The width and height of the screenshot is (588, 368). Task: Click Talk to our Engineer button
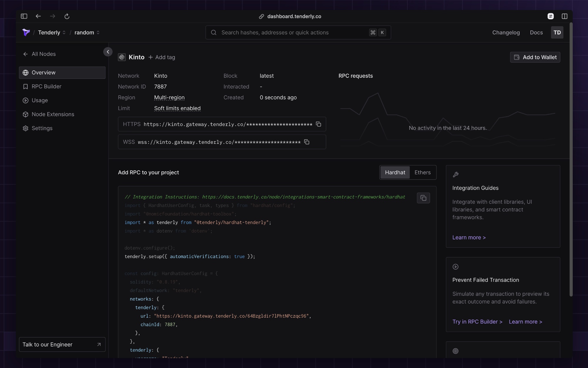(x=62, y=344)
